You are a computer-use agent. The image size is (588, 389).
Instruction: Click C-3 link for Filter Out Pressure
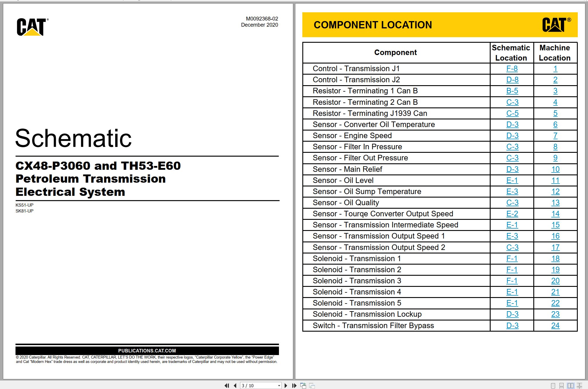point(512,158)
